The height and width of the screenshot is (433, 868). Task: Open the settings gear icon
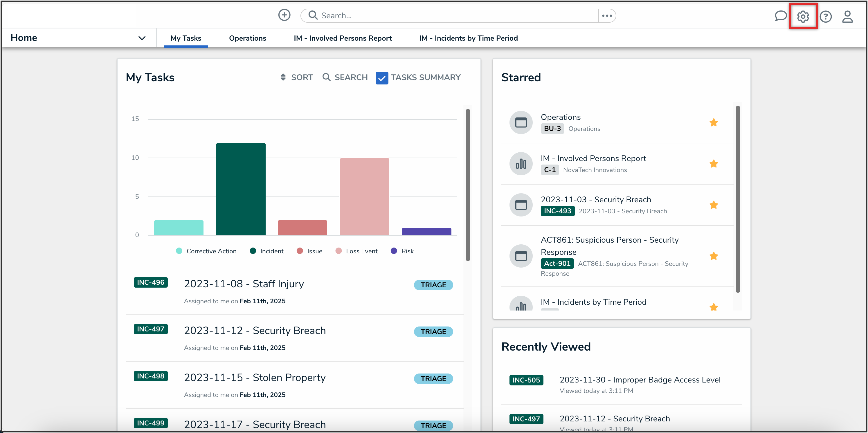[803, 17]
